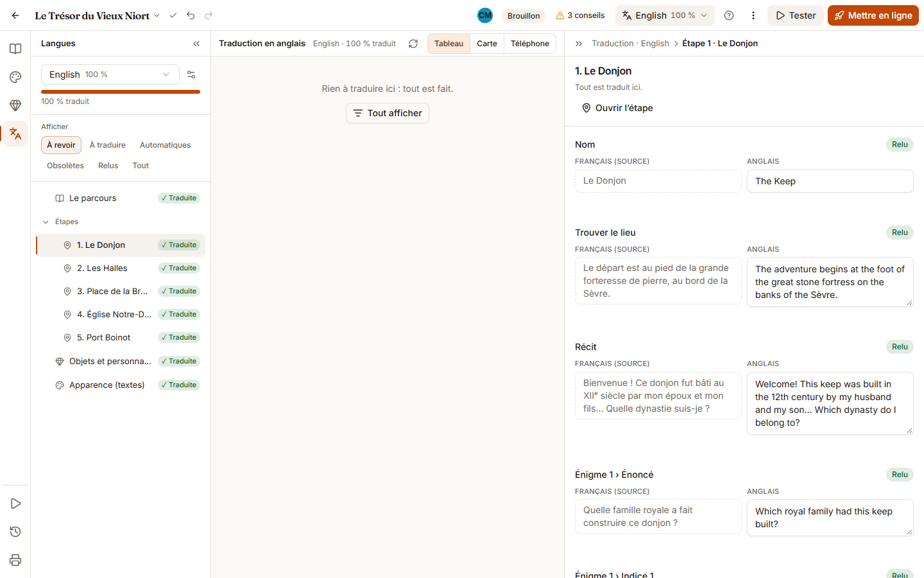This screenshot has width=924, height=578.
Task: Select the À traduire filter
Action: [x=108, y=145]
